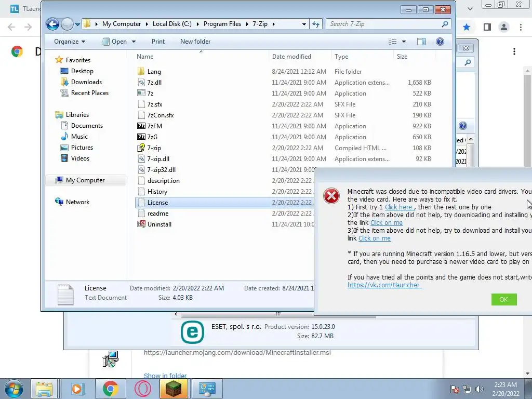The height and width of the screenshot is (399, 532).
Task: Click Program Files breadcrumb segment
Action: click(222, 24)
